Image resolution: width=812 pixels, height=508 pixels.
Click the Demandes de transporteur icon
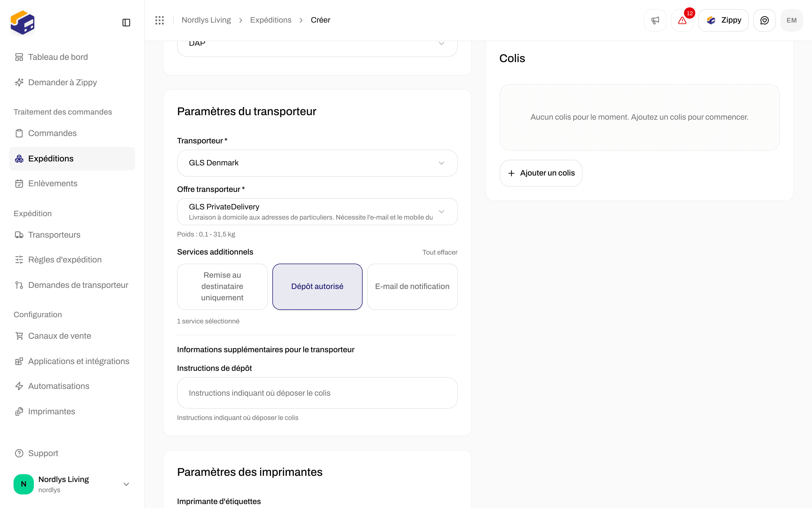click(19, 285)
